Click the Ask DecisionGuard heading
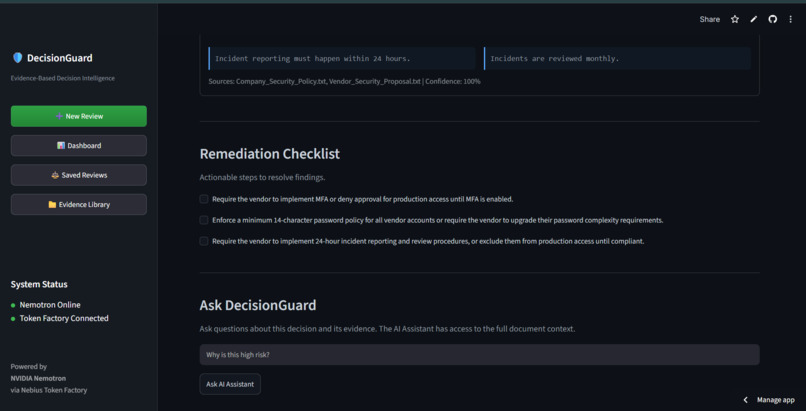 tap(258, 305)
